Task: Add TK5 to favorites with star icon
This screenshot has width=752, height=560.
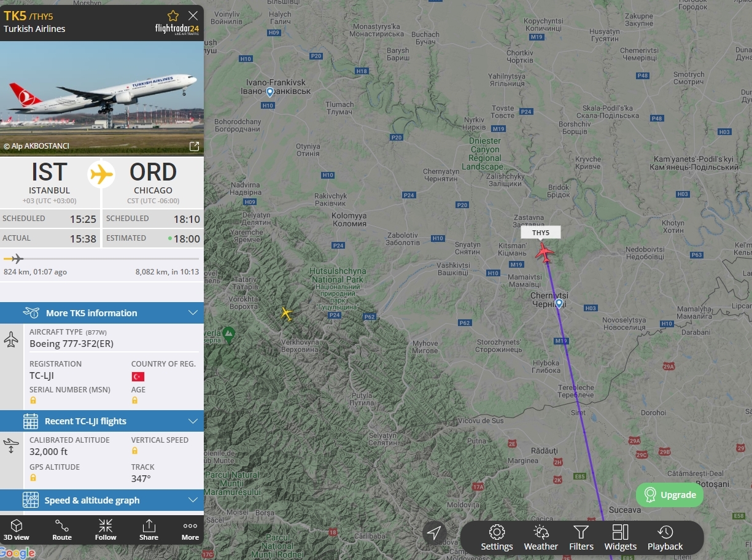Action: click(173, 15)
